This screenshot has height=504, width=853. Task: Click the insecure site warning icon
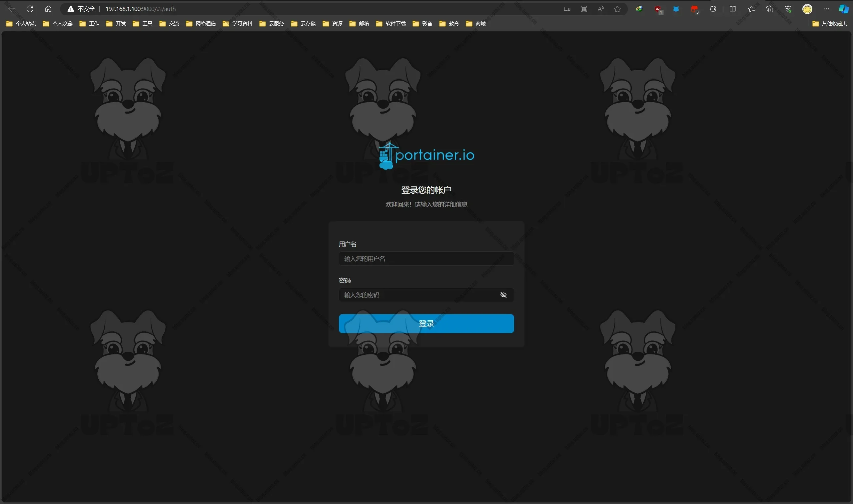tap(70, 9)
